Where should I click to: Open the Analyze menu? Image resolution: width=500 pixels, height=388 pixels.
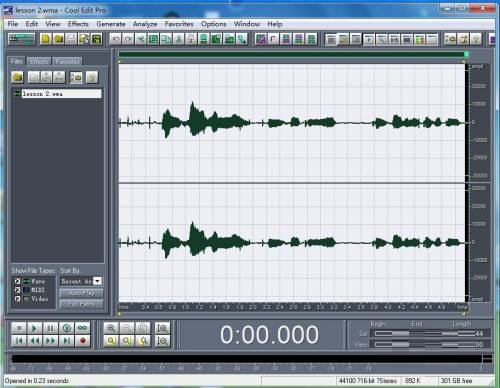(x=145, y=24)
